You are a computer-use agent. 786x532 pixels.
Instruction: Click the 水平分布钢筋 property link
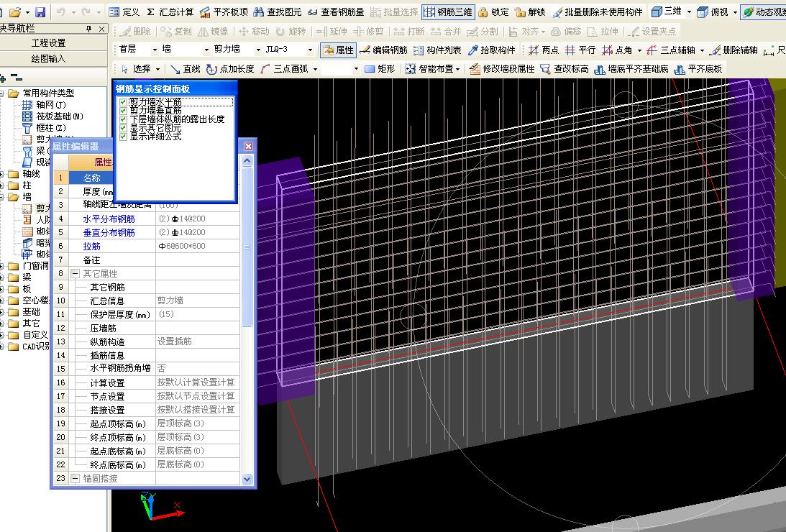tap(109, 219)
